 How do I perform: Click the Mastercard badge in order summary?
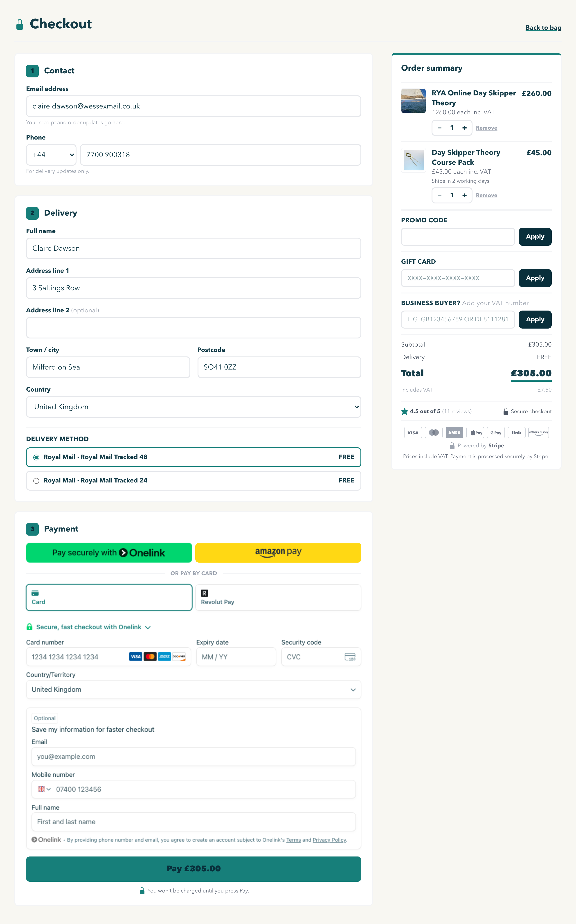point(434,433)
